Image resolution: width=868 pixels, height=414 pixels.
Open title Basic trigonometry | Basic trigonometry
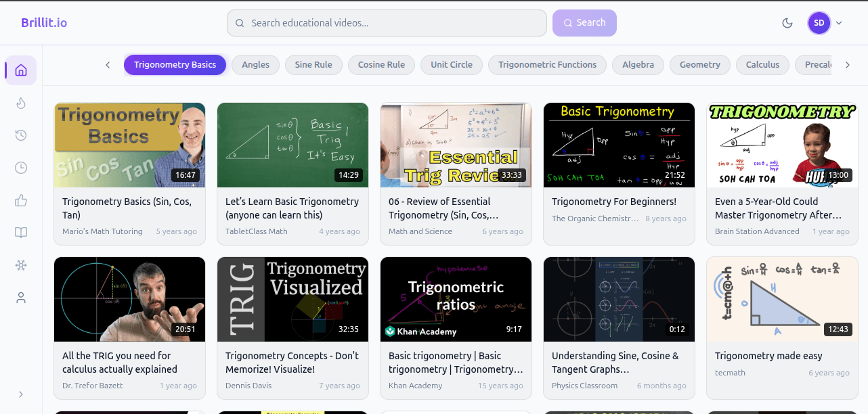[x=456, y=363]
